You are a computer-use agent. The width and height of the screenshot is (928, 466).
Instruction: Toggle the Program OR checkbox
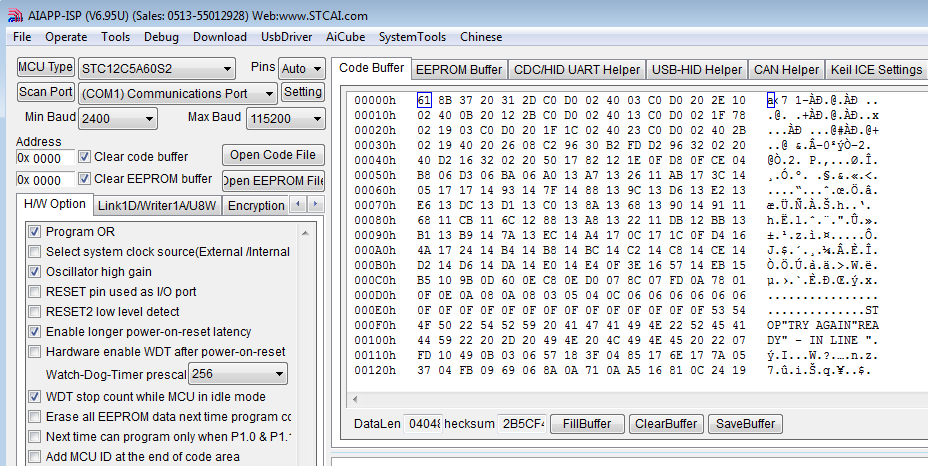[x=35, y=232]
